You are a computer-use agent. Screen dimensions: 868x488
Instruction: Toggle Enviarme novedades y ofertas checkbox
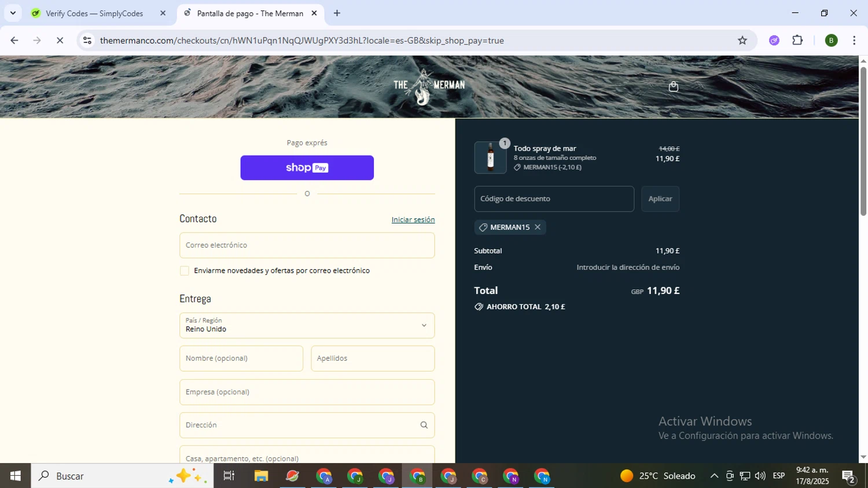pos(185,271)
